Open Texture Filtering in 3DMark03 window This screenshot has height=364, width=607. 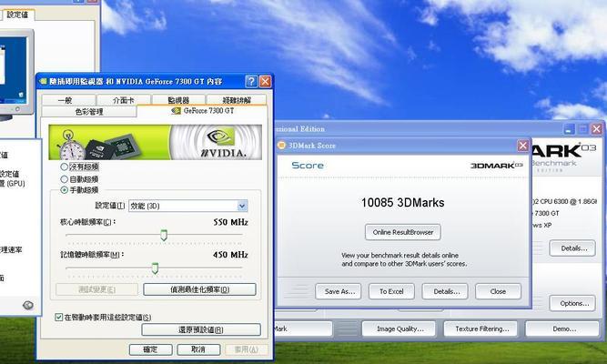(481, 329)
